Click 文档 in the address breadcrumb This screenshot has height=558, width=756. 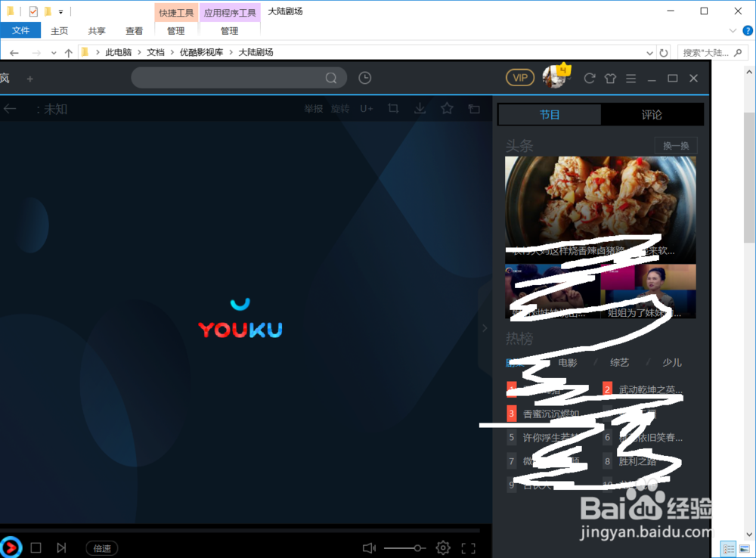[156, 52]
